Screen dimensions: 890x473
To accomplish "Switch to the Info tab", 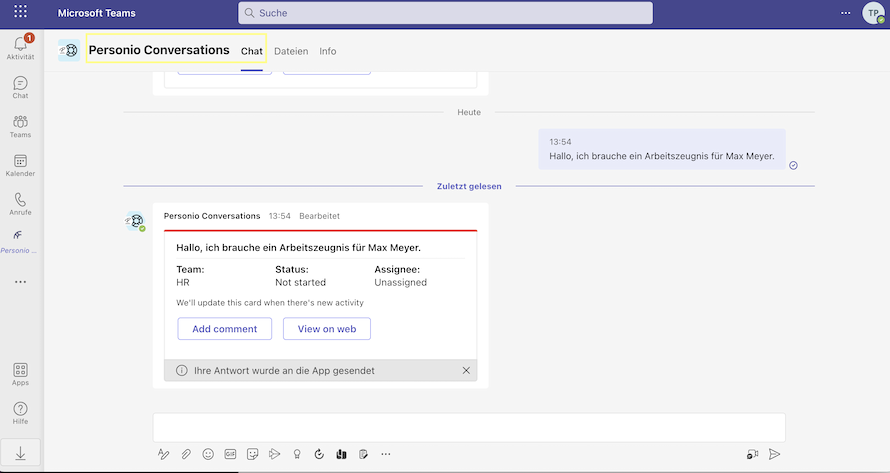I will (x=328, y=51).
